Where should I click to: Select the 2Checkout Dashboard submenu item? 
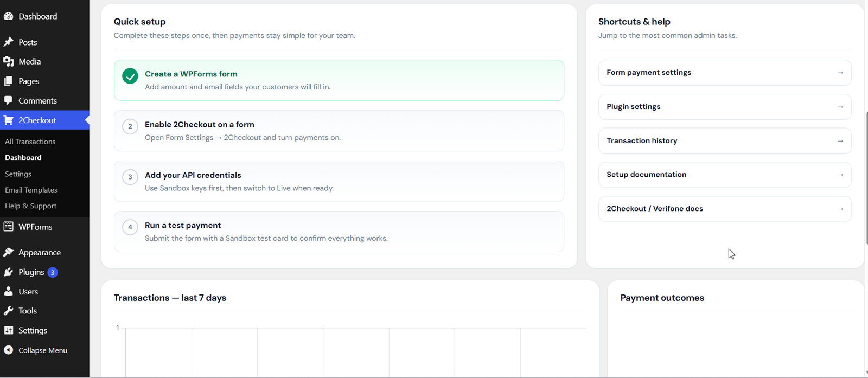(23, 158)
